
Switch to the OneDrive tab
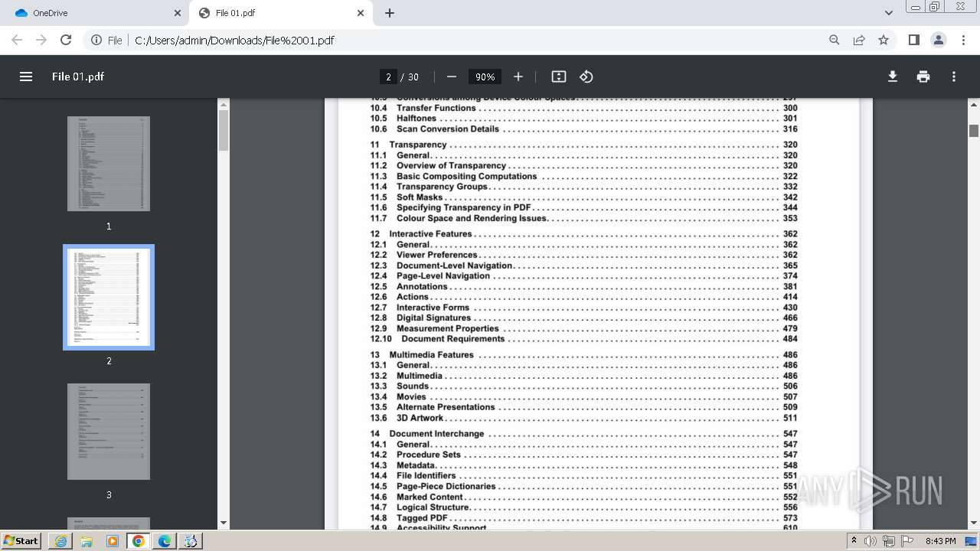tap(97, 13)
